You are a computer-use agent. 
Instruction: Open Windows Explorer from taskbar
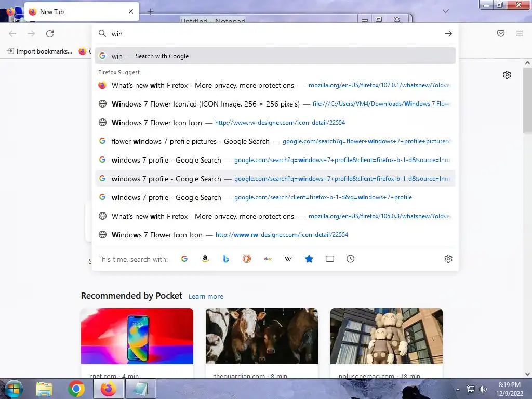pyautogui.click(x=44, y=389)
